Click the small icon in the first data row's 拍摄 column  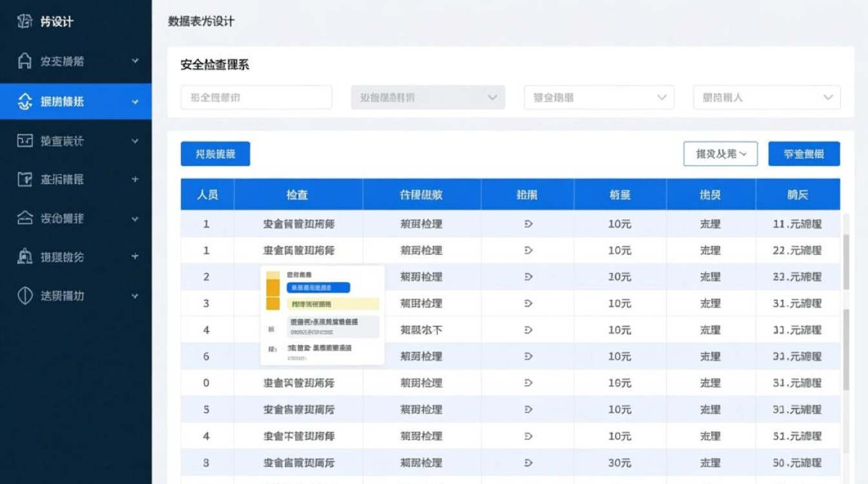tap(528, 224)
